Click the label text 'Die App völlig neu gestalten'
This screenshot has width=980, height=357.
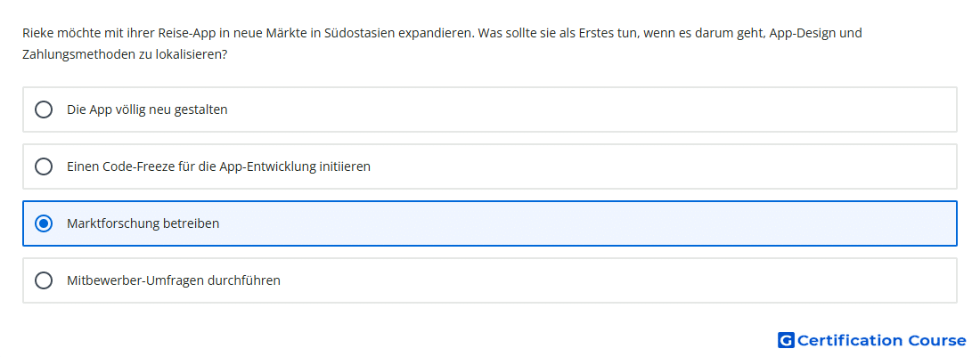click(148, 110)
